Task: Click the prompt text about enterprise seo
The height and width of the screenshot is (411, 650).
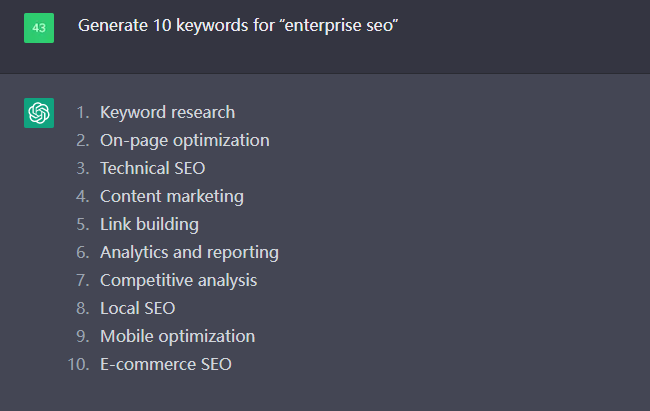Action: 238,26
